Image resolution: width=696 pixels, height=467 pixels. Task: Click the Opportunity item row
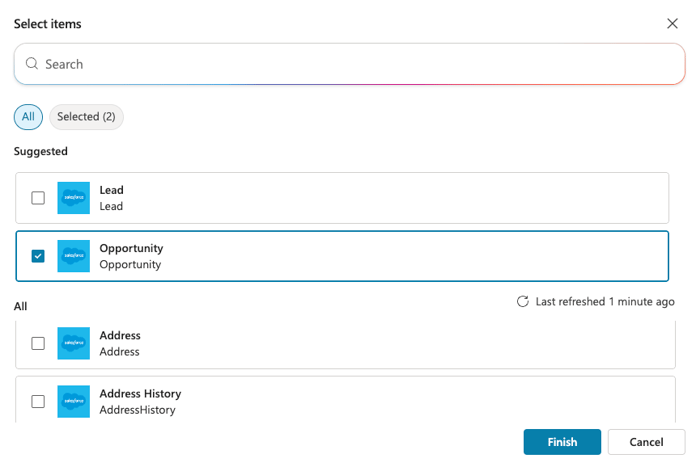tap(342, 256)
